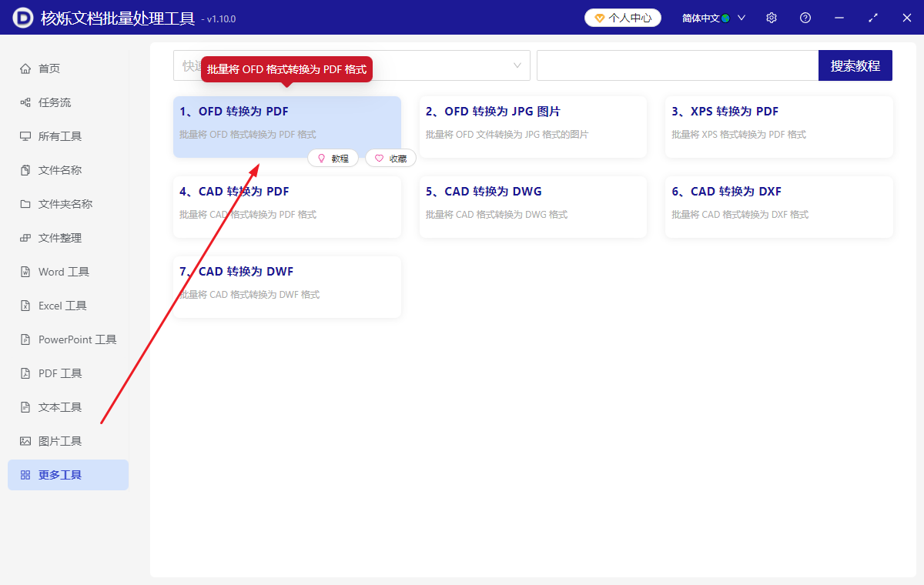Click the 文本工具 text file icon

click(25, 407)
